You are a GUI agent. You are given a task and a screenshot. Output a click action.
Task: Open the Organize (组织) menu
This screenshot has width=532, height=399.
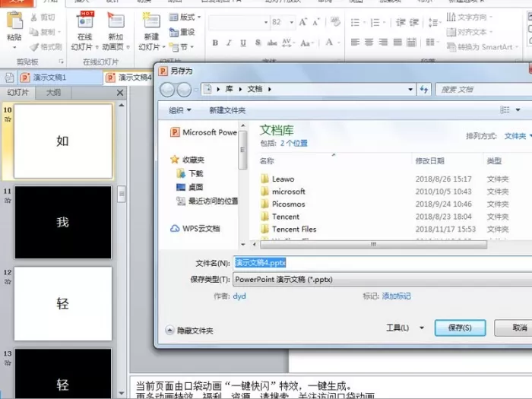click(180, 110)
